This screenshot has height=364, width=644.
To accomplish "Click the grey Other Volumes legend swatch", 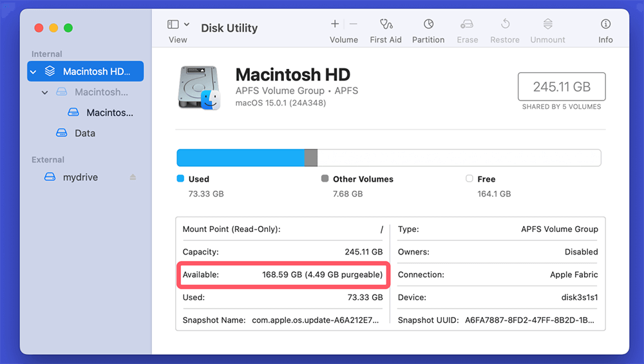I will coord(325,178).
